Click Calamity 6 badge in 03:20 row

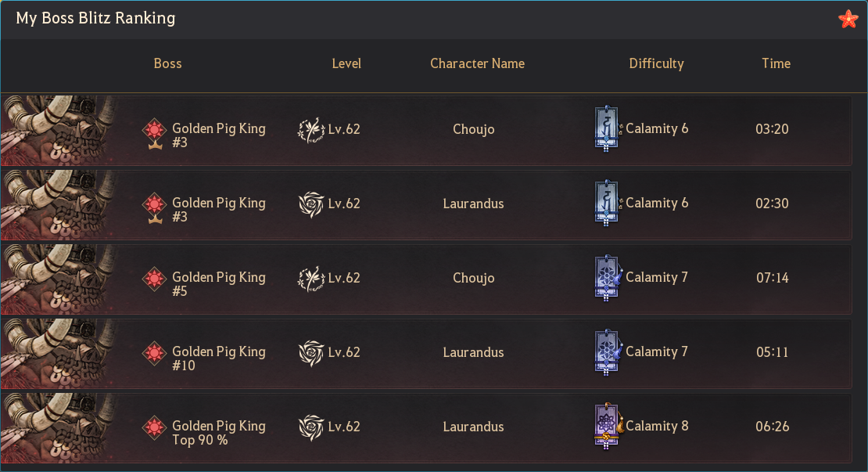(608, 128)
